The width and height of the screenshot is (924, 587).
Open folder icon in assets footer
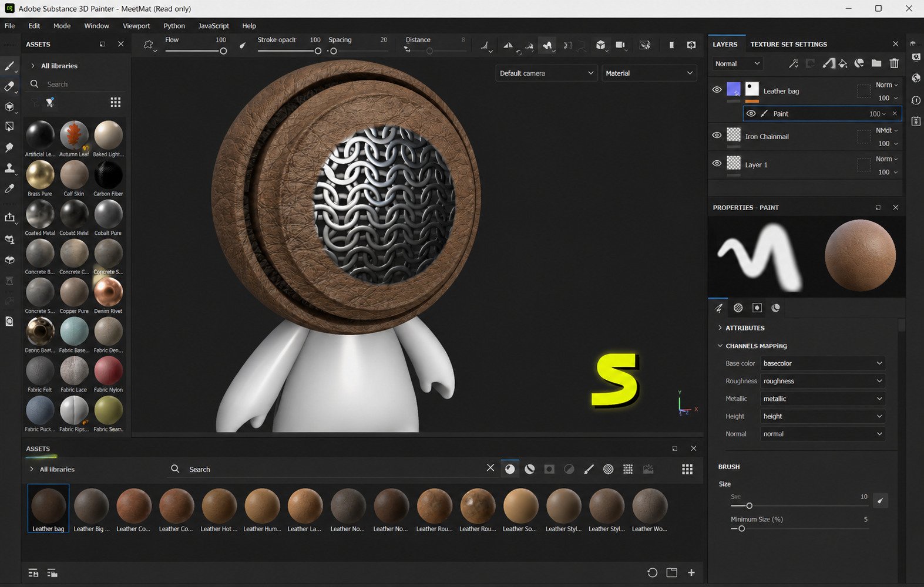[x=672, y=572]
